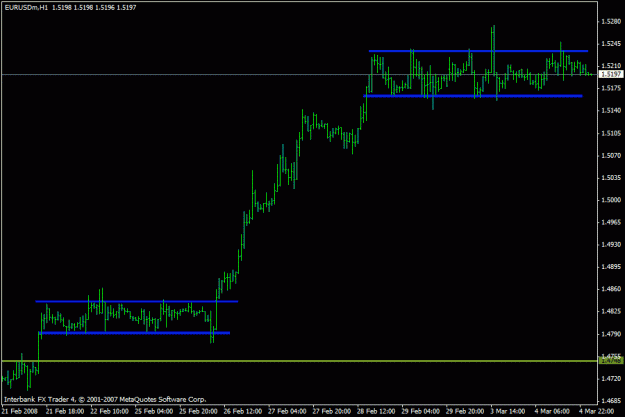Click the 1.4825 price axis label
Image resolution: width=625 pixels, height=417 pixels.
pyautogui.click(x=611, y=312)
